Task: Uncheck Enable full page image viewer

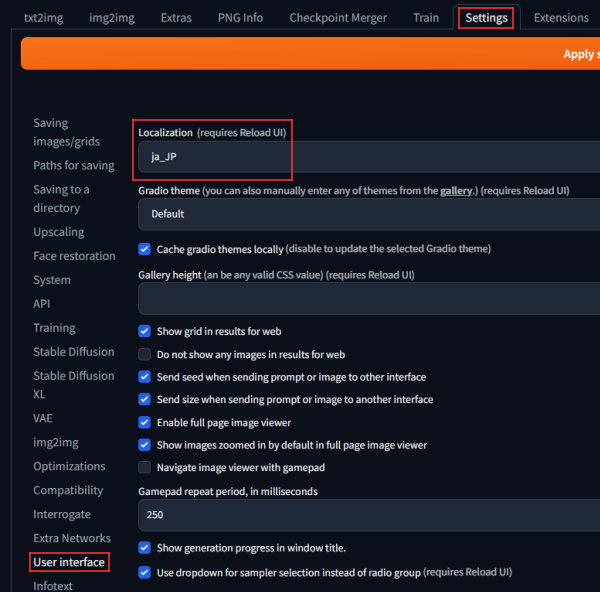Action: point(145,422)
